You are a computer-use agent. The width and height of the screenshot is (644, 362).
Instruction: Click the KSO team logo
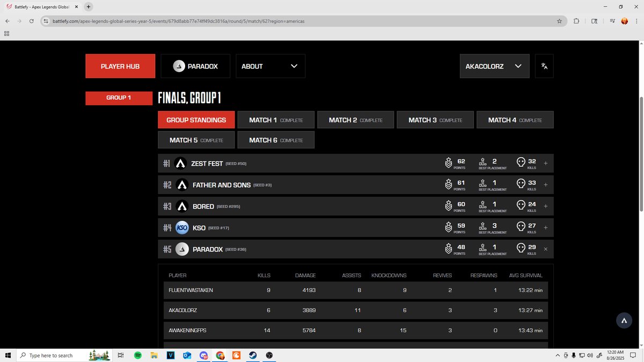tap(182, 228)
